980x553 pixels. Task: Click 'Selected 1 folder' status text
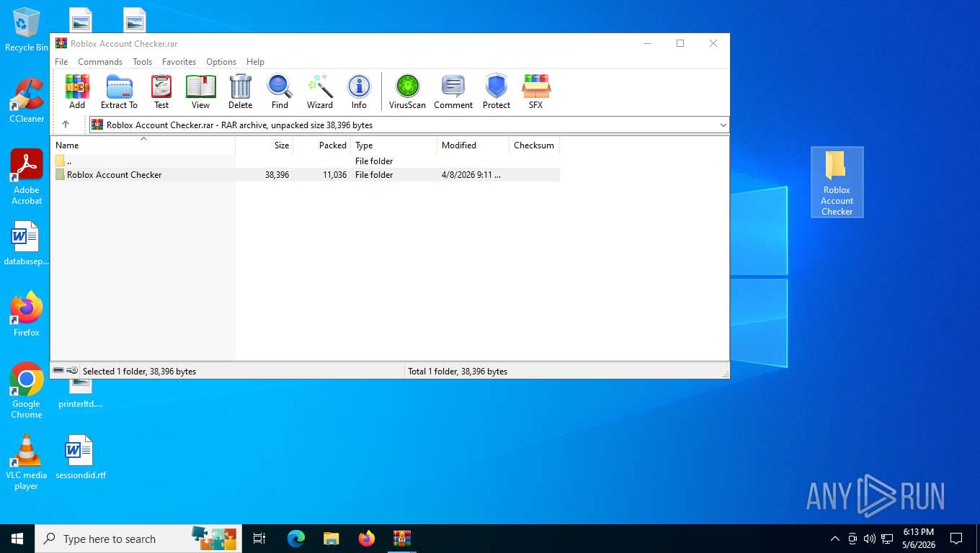[x=139, y=372]
